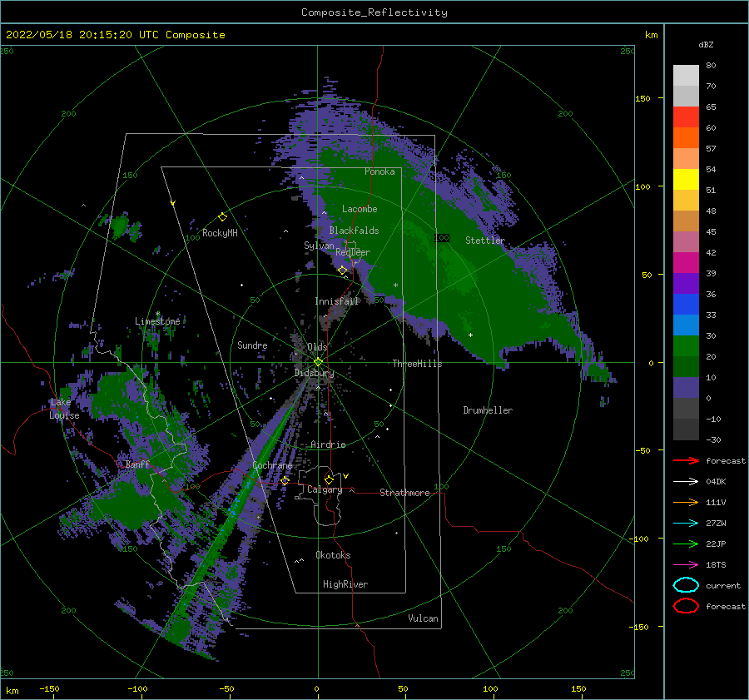Click the cyan current ellipse icon
Image resolution: width=749 pixels, height=700 pixels.
point(686,585)
